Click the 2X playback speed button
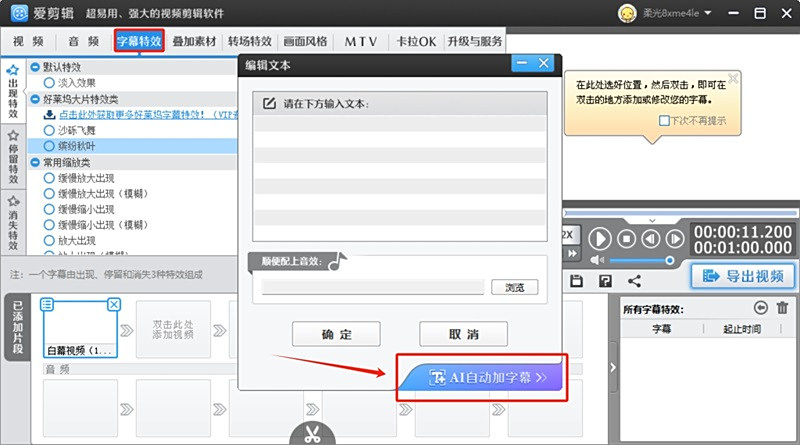The height and width of the screenshot is (445, 800). point(568,235)
